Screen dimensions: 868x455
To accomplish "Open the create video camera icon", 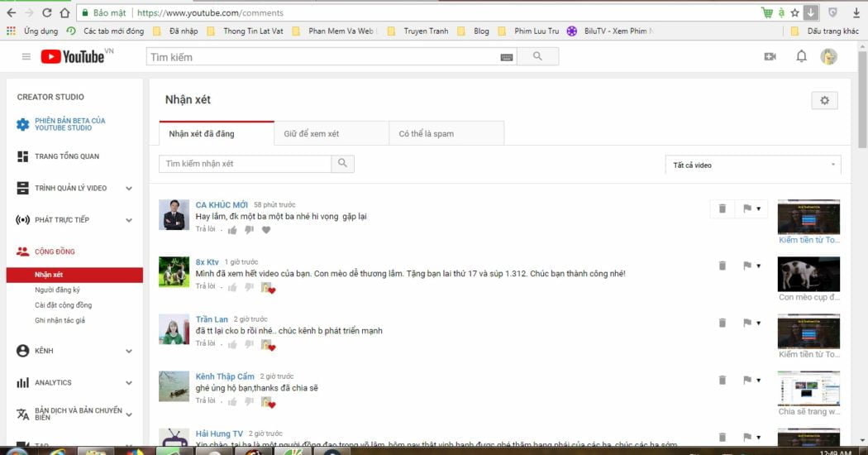I will [x=770, y=56].
